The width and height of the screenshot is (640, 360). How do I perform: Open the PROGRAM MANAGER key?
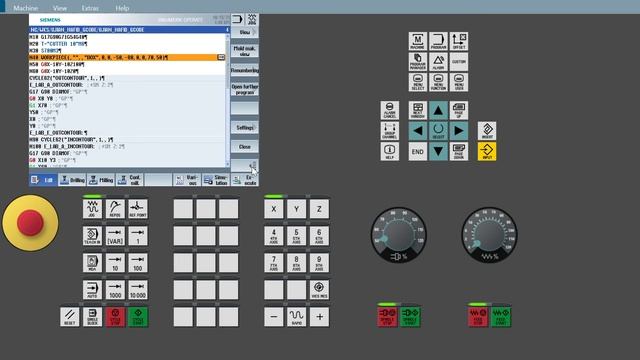point(418,62)
